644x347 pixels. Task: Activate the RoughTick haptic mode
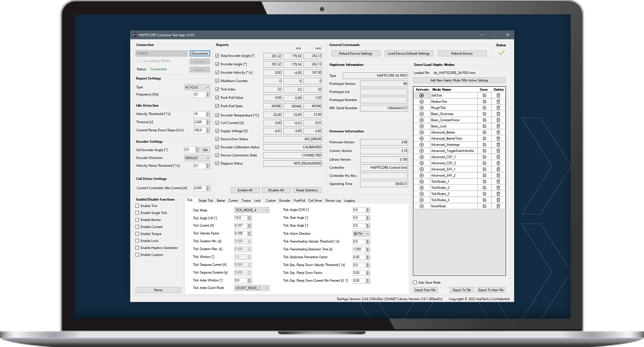tap(422, 108)
